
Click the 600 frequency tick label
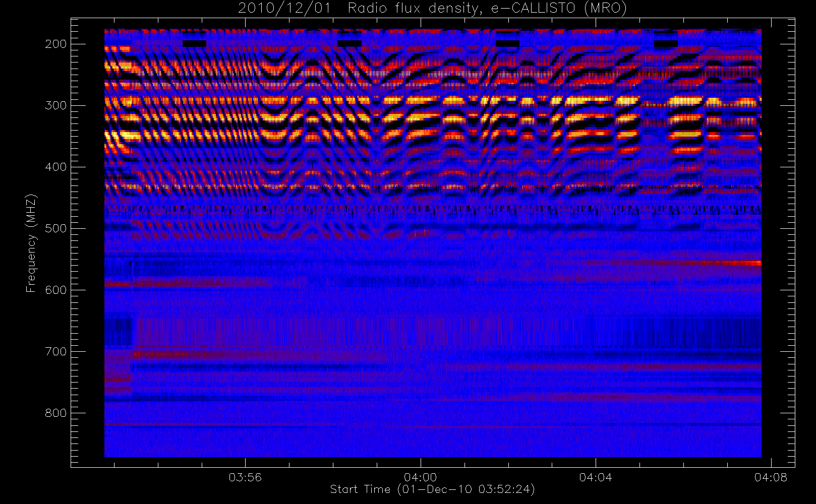[x=56, y=290]
